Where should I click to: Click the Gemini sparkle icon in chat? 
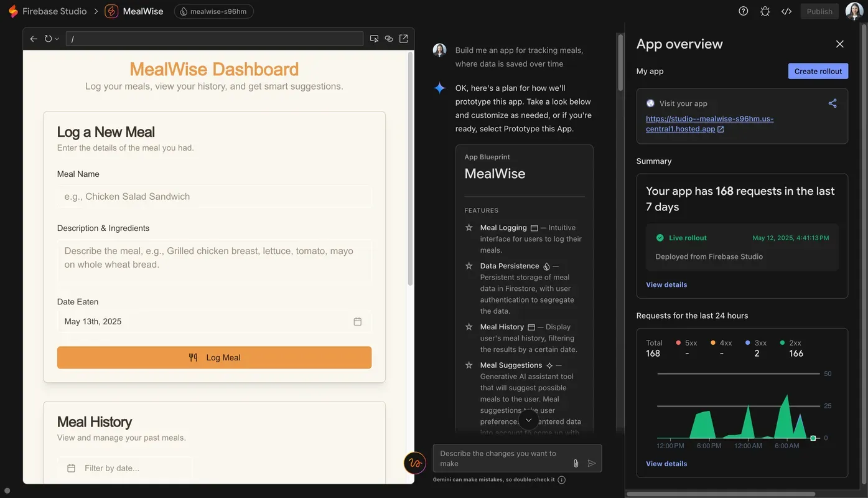[x=439, y=88]
